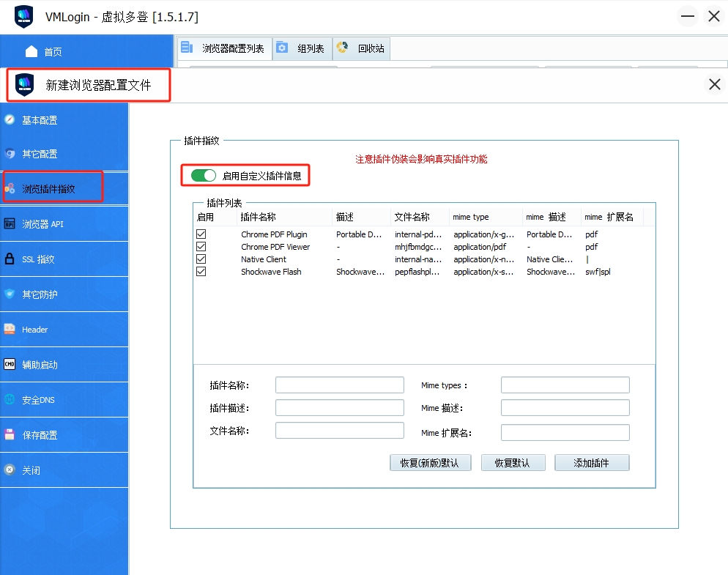Click the 文件名称 column header
This screenshot has height=575, width=728.
(x=420, y=217)
